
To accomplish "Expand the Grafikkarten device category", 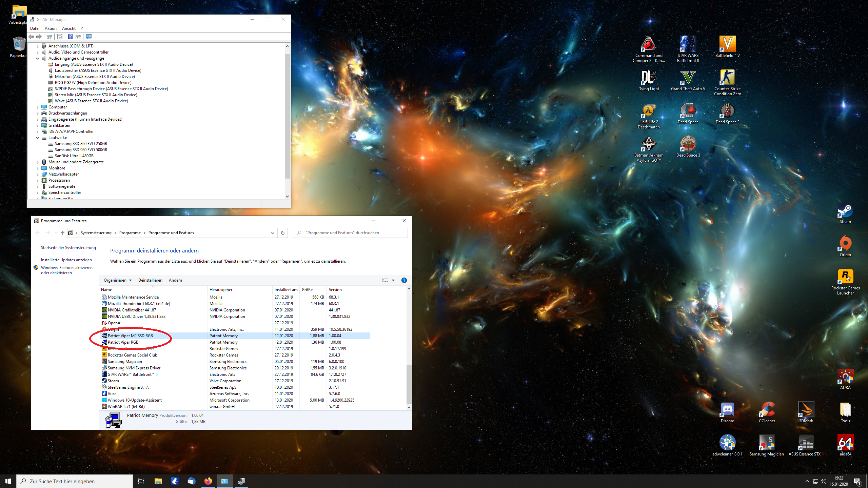I will [38, 125].
